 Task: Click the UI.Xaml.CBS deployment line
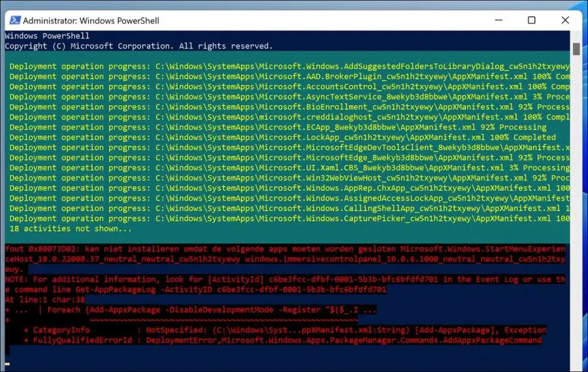[289, 168]
